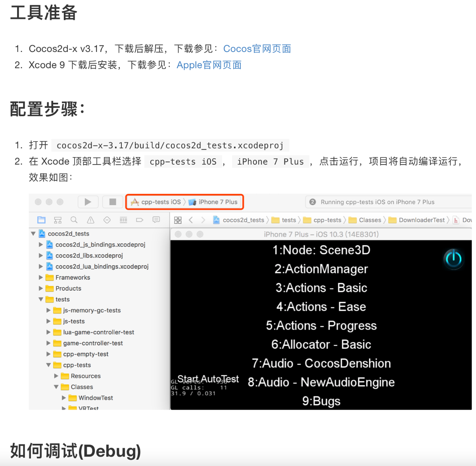Image resolution: width=476 pixels, height=466 pixels.
Task: Click the simulator power button icon
Action: tap(453, 259)
